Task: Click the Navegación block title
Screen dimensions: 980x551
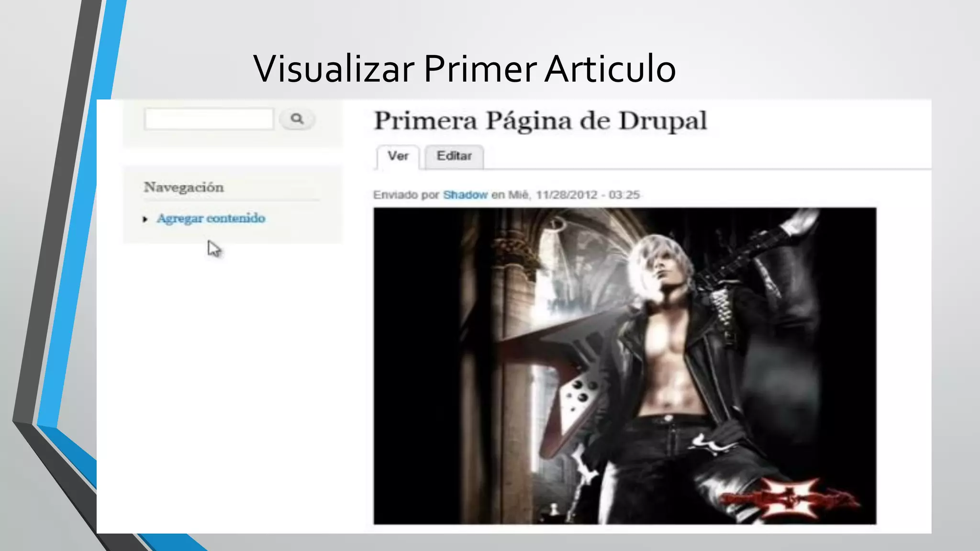Action: pos(184,187)
